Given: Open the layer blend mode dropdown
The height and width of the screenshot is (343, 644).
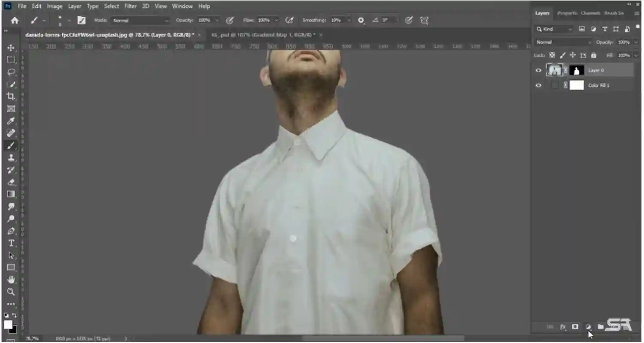Looking at the screenshot, I should click(563, 42).
